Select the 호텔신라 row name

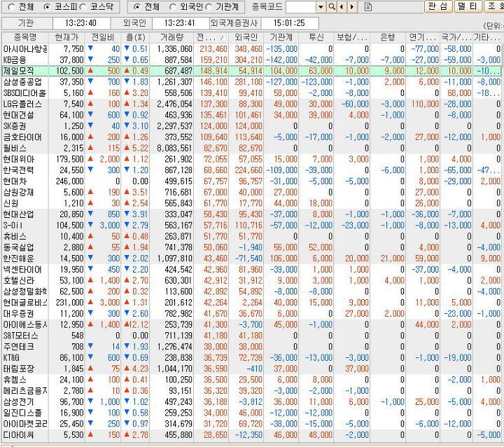pos(18,280)
